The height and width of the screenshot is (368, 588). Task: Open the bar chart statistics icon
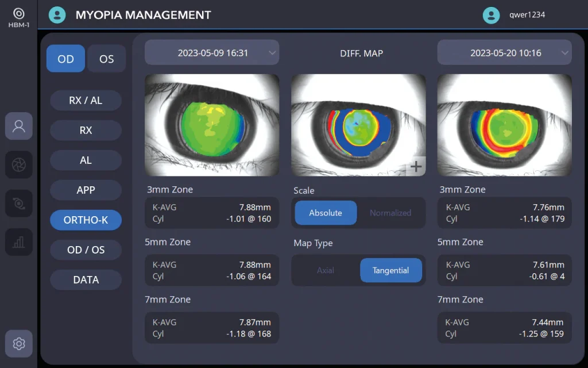tap(19, 242)
